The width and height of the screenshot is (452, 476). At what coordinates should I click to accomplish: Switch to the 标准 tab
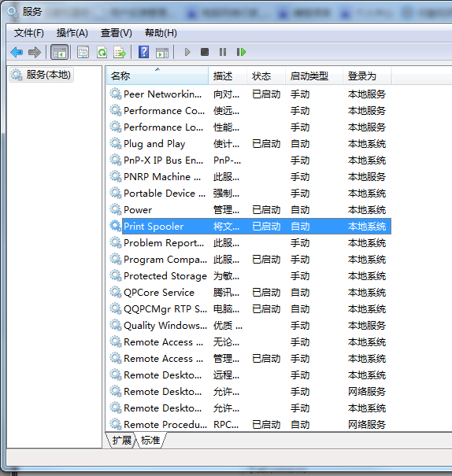(150, 440)
